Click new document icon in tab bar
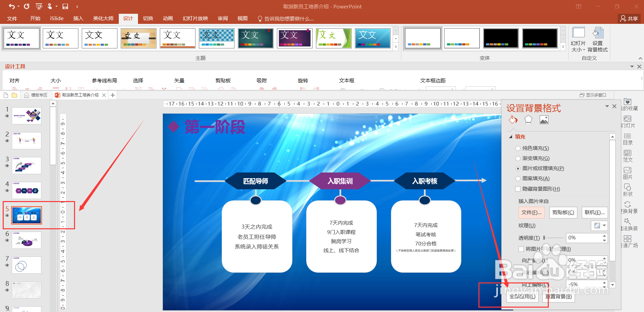644x312 pixels. point(6,95)
